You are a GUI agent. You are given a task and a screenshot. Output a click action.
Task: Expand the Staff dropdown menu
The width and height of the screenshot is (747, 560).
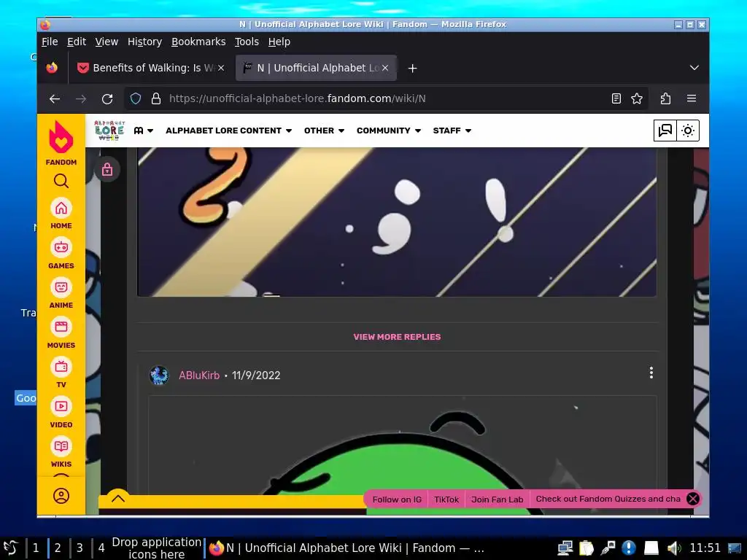point(452,131)
